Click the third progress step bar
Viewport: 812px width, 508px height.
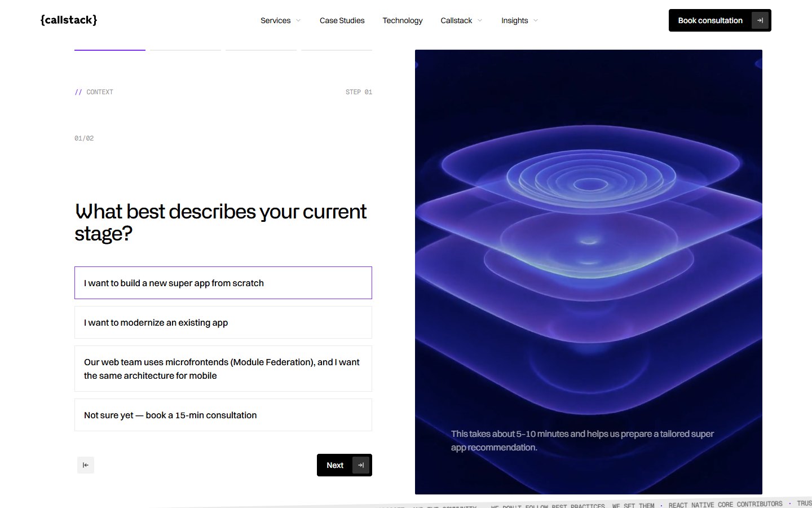click(x=261, y=50)
